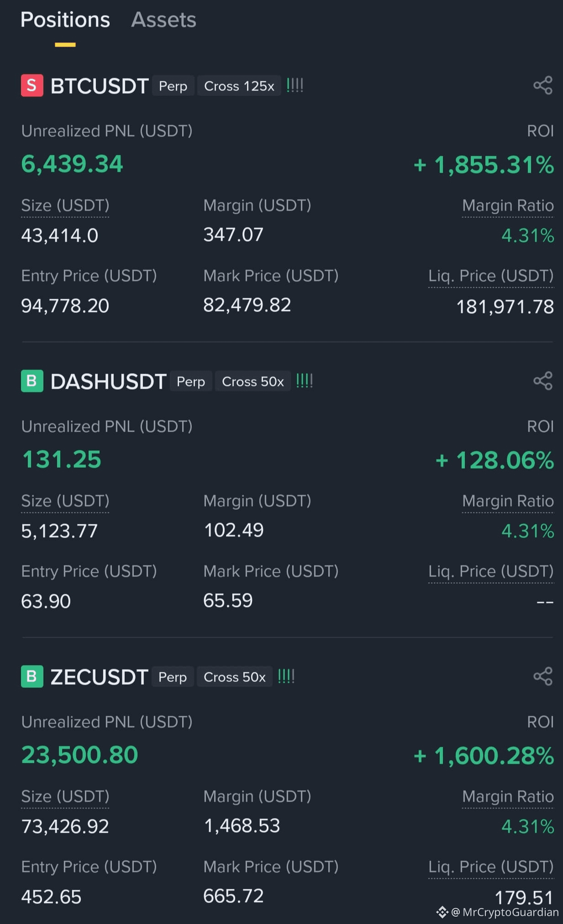
Task: Open the ZECUSDT contract name
Action: click(x=99, y=677)
